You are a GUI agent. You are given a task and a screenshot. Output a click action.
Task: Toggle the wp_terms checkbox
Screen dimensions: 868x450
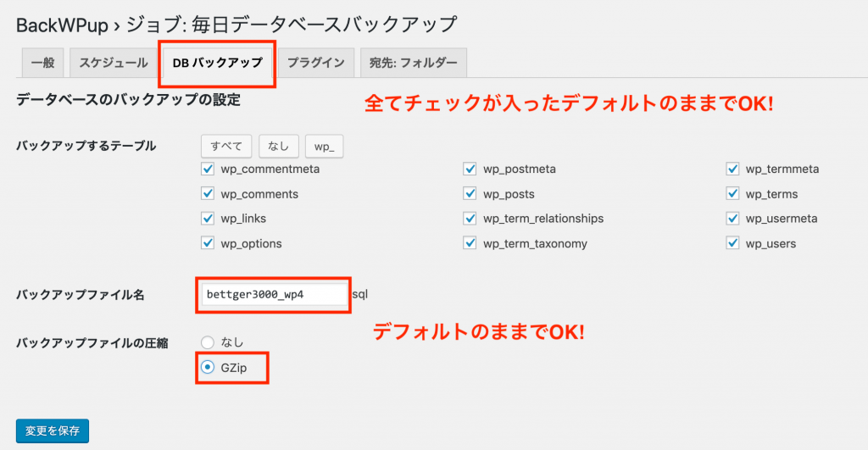[732, 194]
